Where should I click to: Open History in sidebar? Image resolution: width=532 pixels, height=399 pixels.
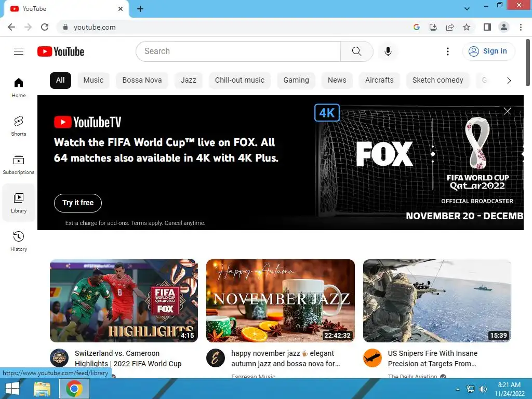point(19,241)
